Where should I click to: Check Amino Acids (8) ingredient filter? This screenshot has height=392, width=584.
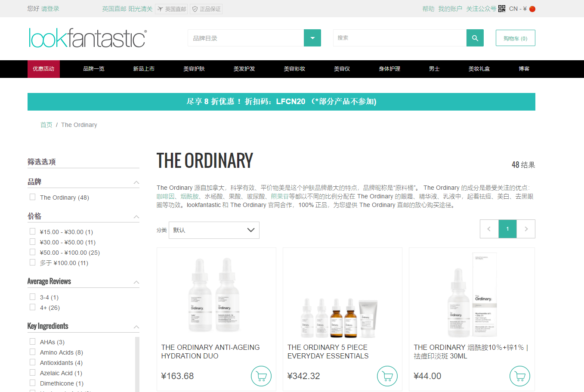point(32,352)
